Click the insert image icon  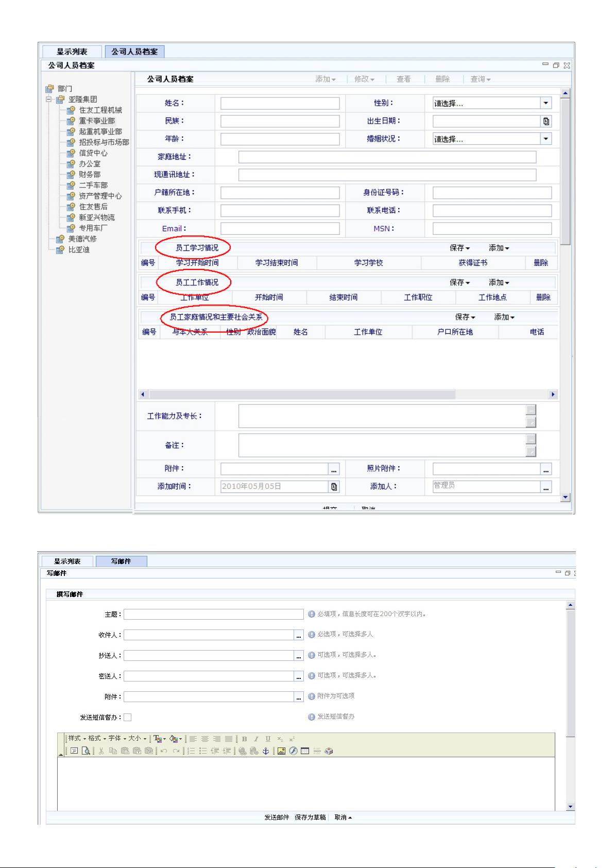pyautogui.click(x=281, y=751)
